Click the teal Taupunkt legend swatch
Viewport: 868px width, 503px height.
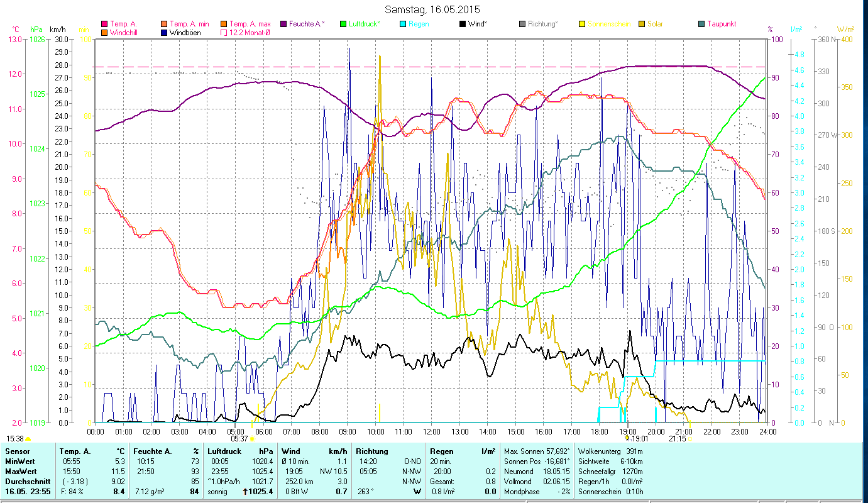pos(701,24)
